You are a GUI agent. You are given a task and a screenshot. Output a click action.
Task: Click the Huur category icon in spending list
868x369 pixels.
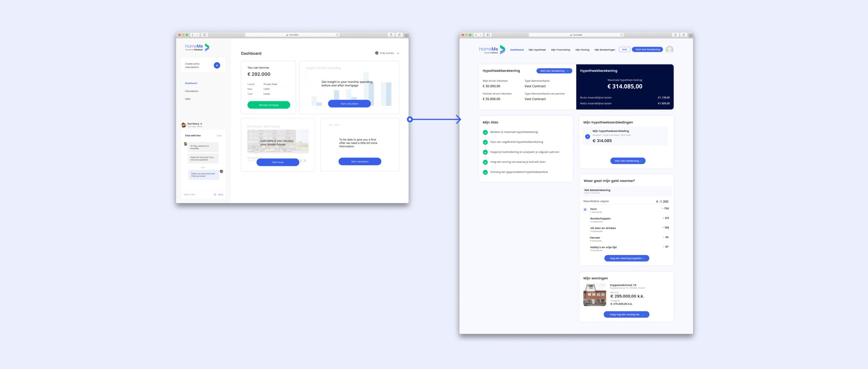pos(585,210)
